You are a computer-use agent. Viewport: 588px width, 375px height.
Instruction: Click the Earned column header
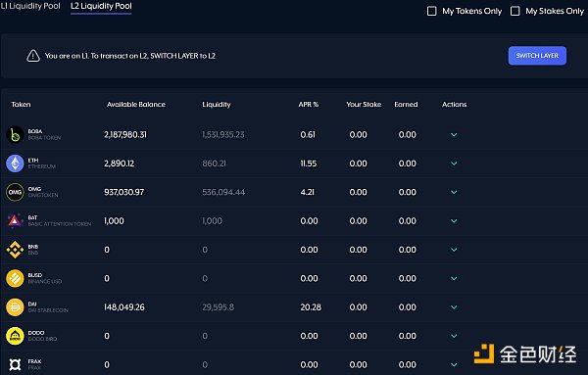(406, 105)
